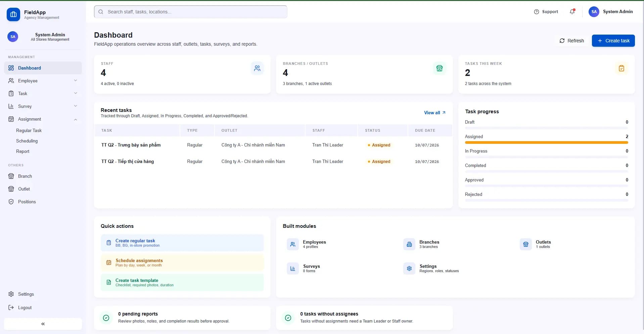The height and width of the screenshot is (334, 644).
Task: Click the Outlets module store icon
Action: [525, 244]
